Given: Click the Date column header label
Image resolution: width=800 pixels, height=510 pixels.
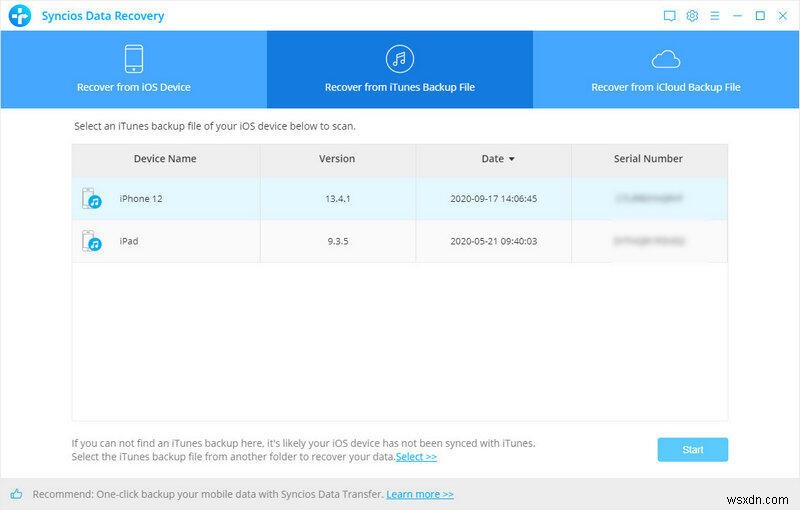Looking at the screenshot, I should [x=492, y=159].
